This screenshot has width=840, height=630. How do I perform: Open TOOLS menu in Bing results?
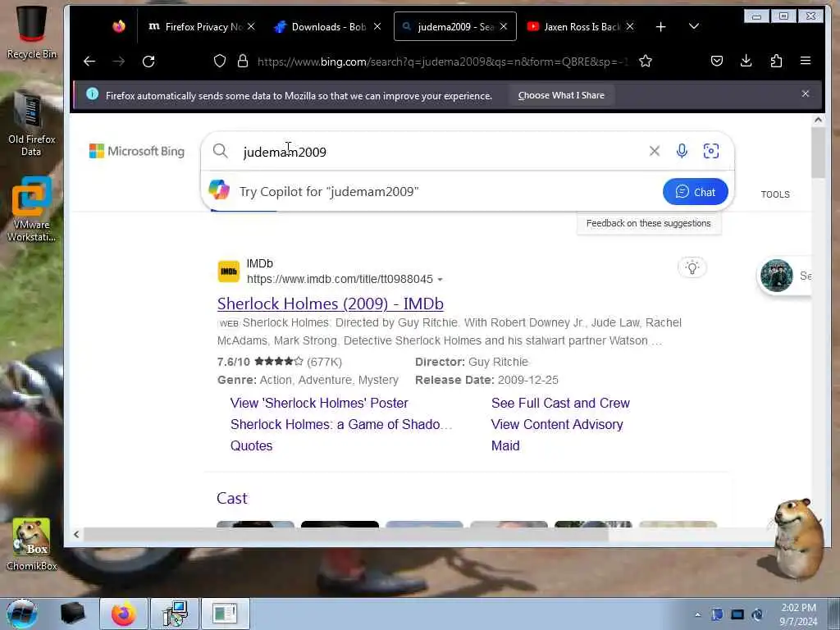tap(775, 194)
